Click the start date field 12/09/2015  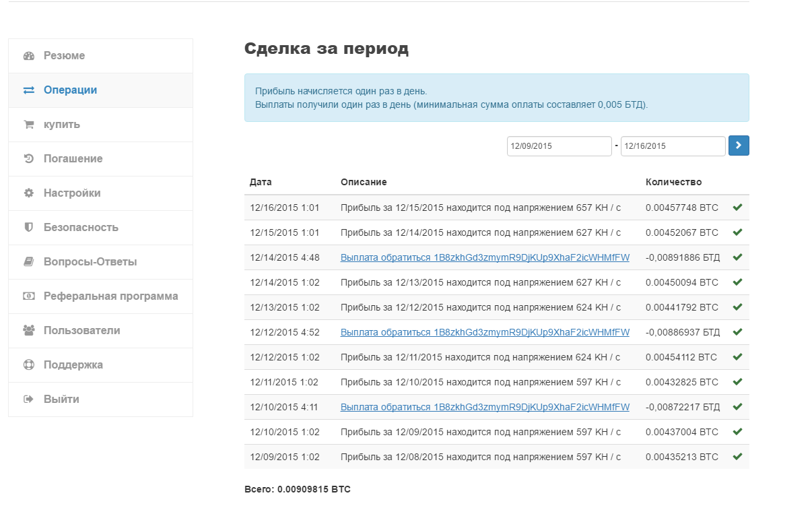559,146
